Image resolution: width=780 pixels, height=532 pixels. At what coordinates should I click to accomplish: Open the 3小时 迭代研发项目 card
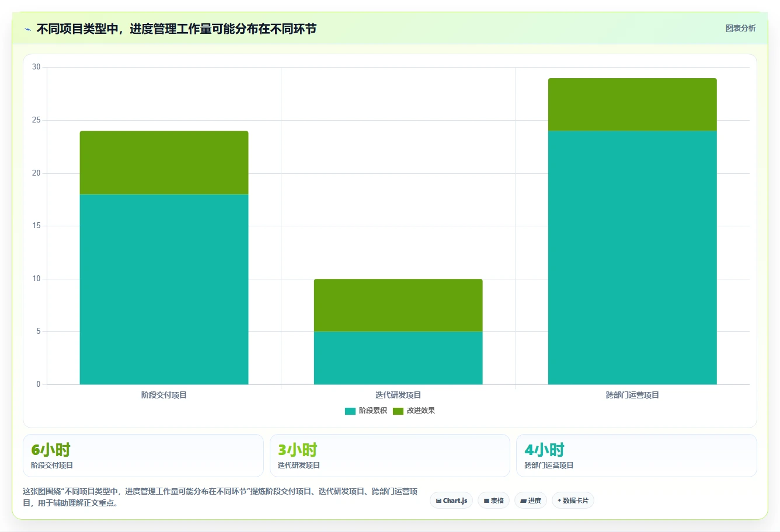click(x=390, y=456)
